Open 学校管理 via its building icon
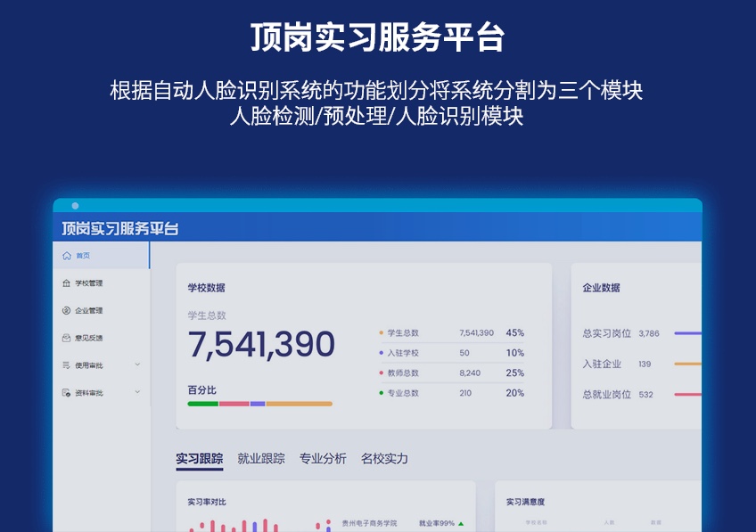 67,283
